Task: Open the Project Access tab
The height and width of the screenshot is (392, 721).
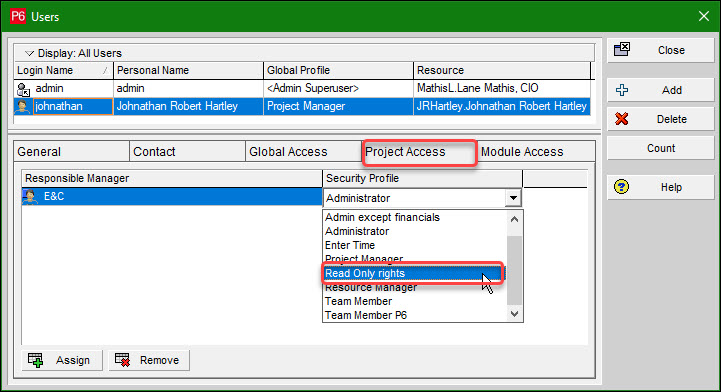Action: [419, 152]
